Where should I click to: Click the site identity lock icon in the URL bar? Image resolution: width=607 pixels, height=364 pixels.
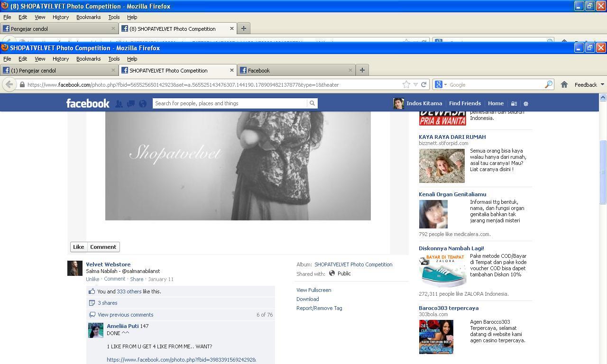click(22, 85)
